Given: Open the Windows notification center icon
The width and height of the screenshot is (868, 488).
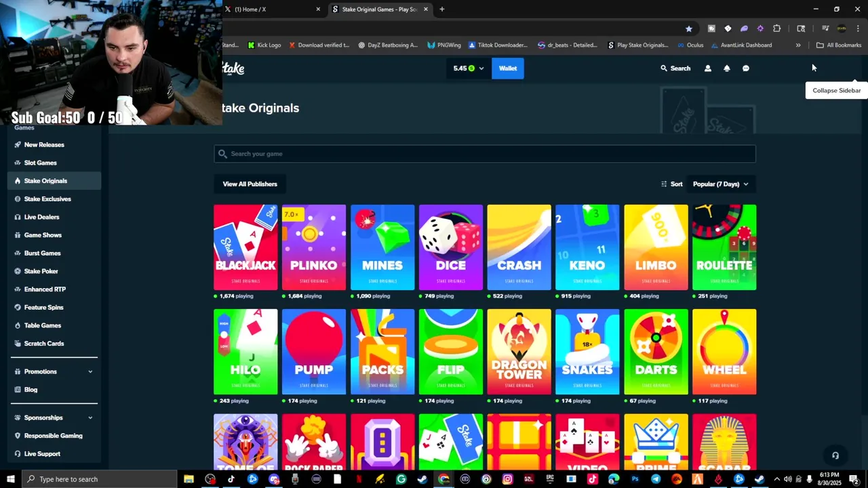Looking at the screenshot, I should click(x=854, y=479).
